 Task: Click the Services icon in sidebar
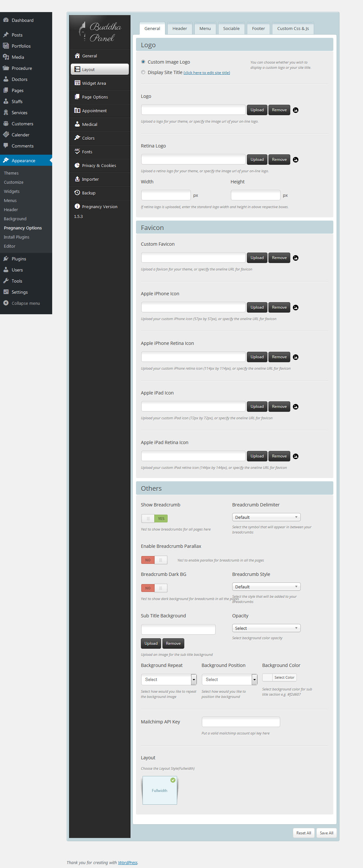(x=6, y=113)
